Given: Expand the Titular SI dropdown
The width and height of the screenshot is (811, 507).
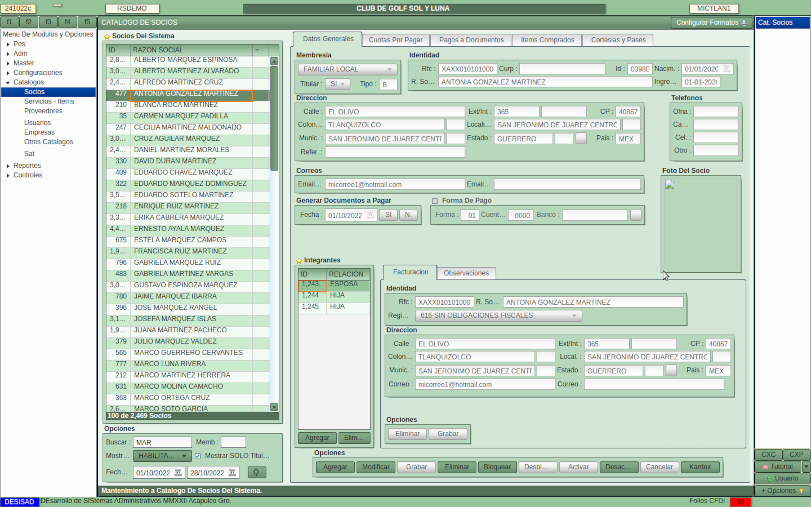Looking at the screenshot, I should [338, 84].
